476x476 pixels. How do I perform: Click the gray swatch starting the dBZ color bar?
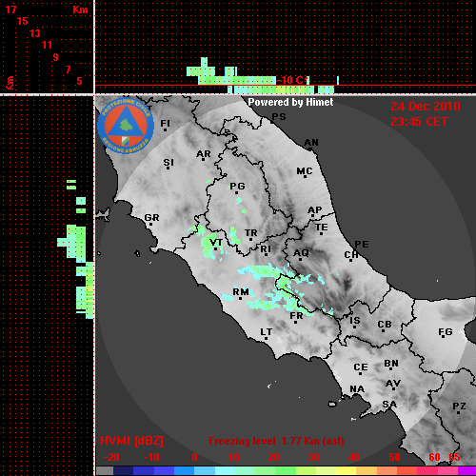tap(105, 471)
